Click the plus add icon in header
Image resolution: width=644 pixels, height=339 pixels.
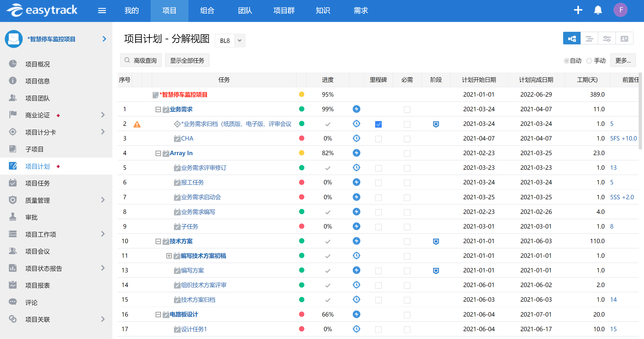pos(578,10)
